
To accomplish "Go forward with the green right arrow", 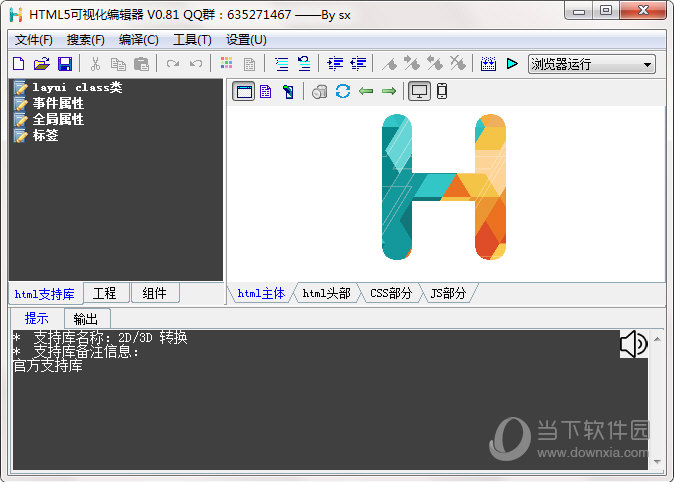I will tap(389, 91).
